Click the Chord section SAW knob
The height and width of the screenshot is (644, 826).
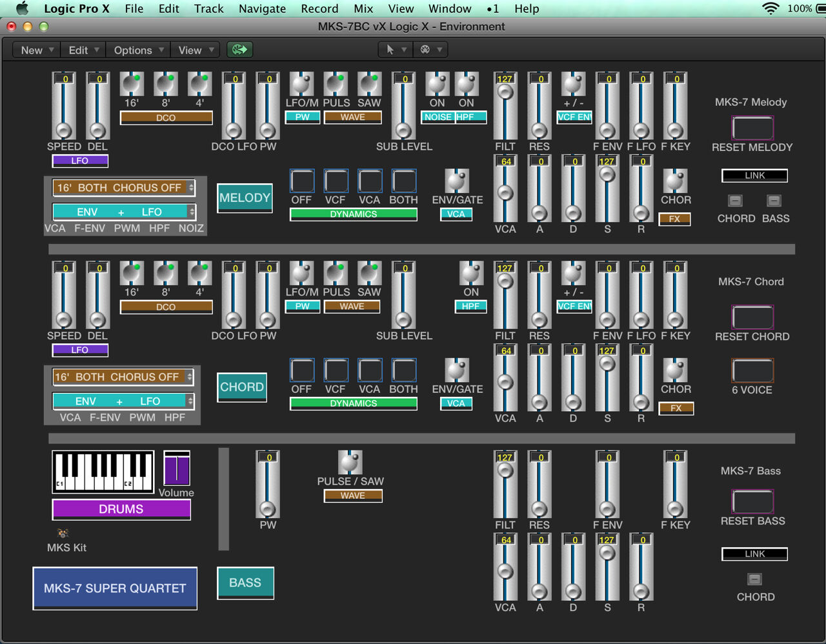369,274
